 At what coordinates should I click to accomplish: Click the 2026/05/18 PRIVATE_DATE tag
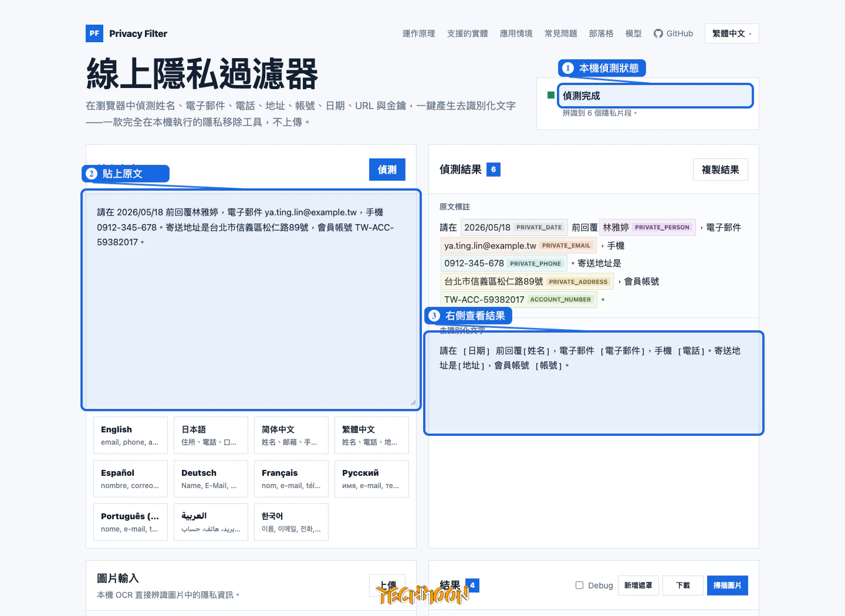click(x=514, y=227)
